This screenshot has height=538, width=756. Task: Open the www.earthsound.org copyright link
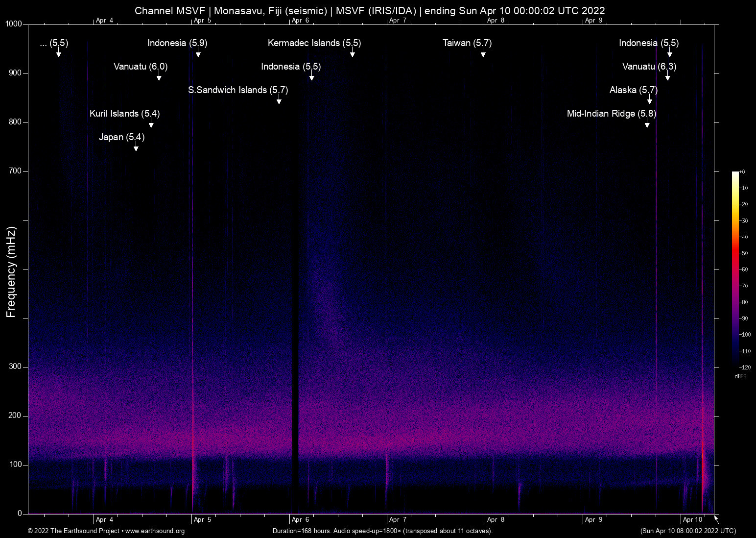(x=155, y=531)
